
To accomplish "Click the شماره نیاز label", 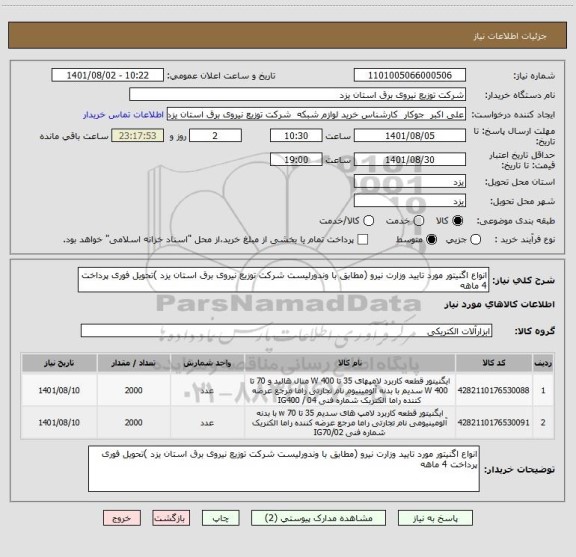I will [534, 76].
